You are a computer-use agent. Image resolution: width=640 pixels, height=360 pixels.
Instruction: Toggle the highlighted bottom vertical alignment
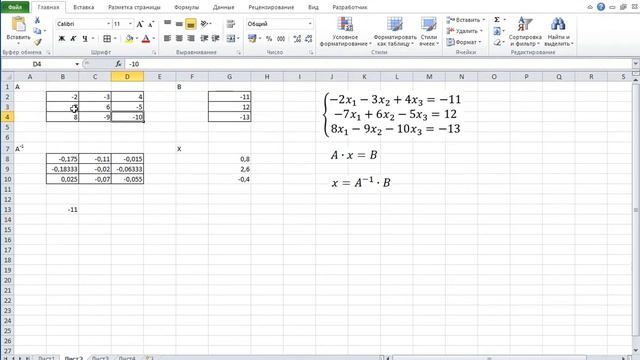click(x=191, y=24)
